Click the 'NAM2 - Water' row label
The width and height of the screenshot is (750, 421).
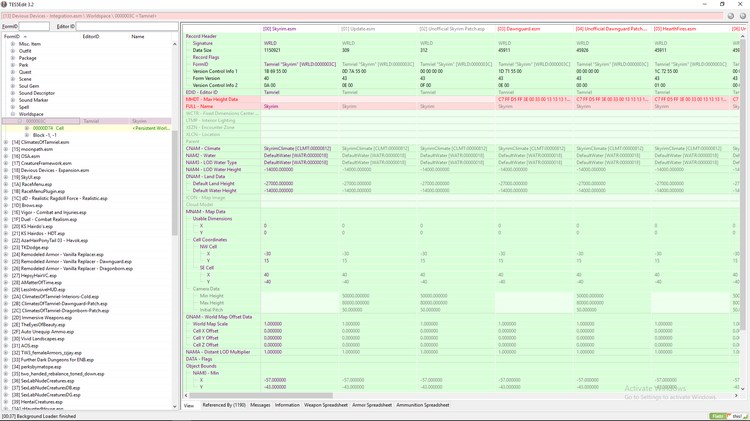200,155
